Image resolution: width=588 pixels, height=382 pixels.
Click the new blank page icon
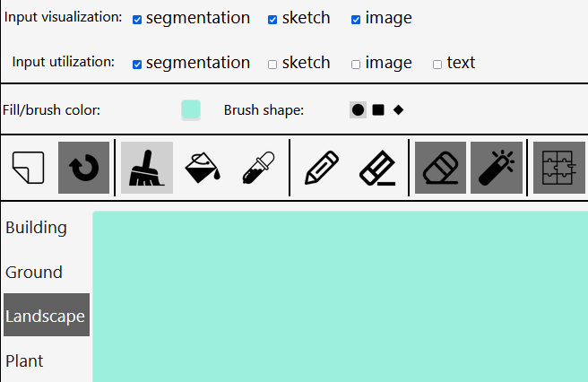pos(28,168)
